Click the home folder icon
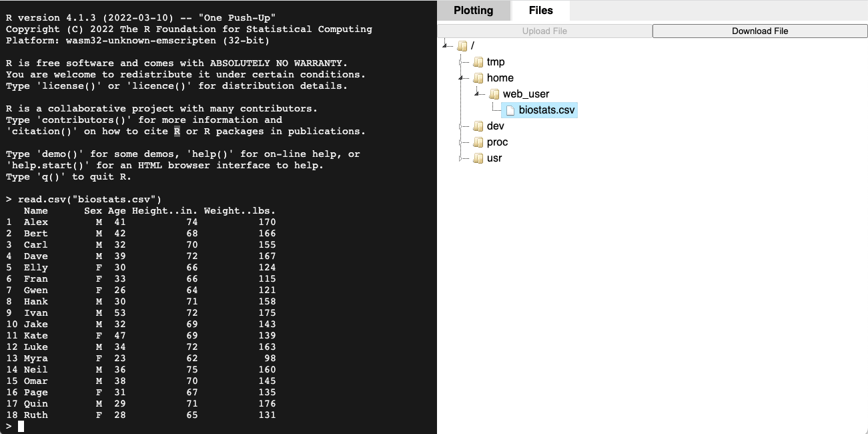868x434 pixels. pyautogui.click(x=478, y=78)
